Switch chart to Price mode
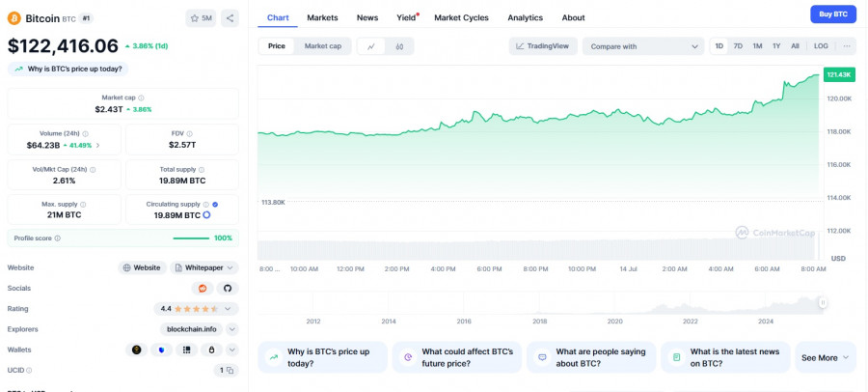 point(277,46)
